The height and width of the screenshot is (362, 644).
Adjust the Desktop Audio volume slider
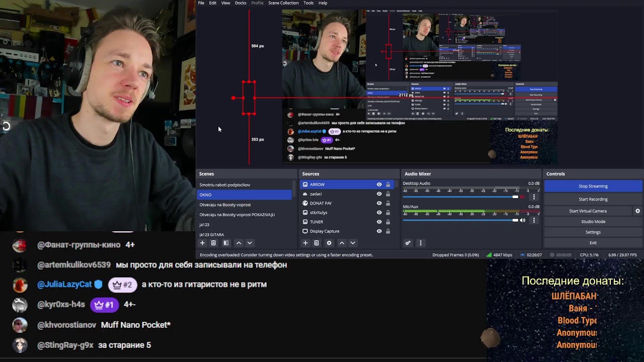pyautogui.click(x=460, y=197)
